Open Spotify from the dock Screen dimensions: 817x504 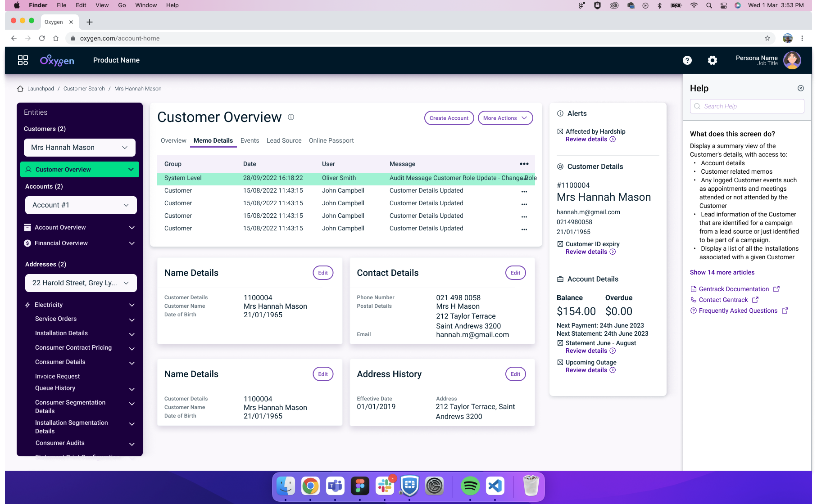click(470, 486)
